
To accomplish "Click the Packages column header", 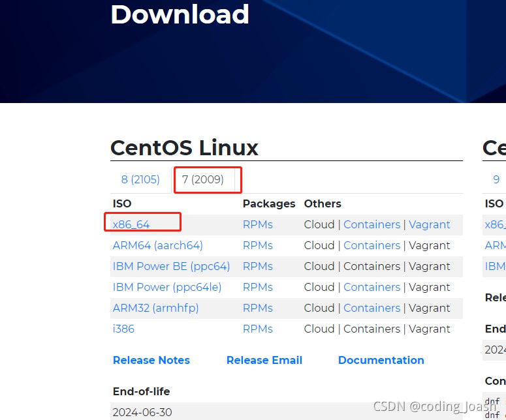I will coord(269,203).
